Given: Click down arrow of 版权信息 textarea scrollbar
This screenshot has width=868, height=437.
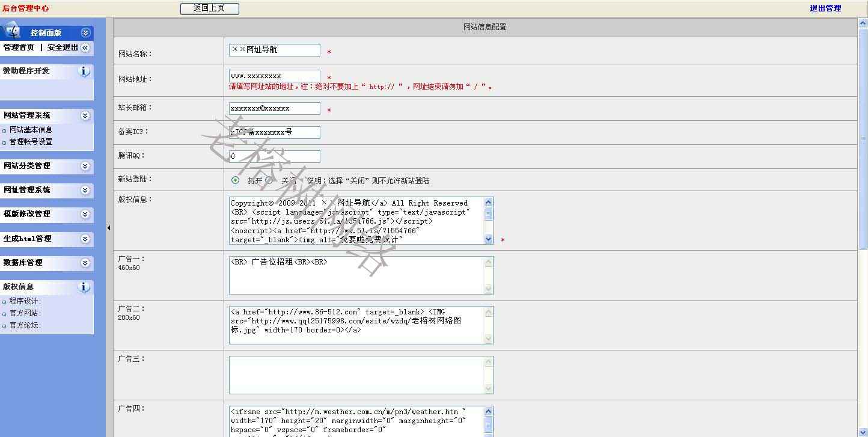Looking at the screenshot, I should [x=488, y=239].
